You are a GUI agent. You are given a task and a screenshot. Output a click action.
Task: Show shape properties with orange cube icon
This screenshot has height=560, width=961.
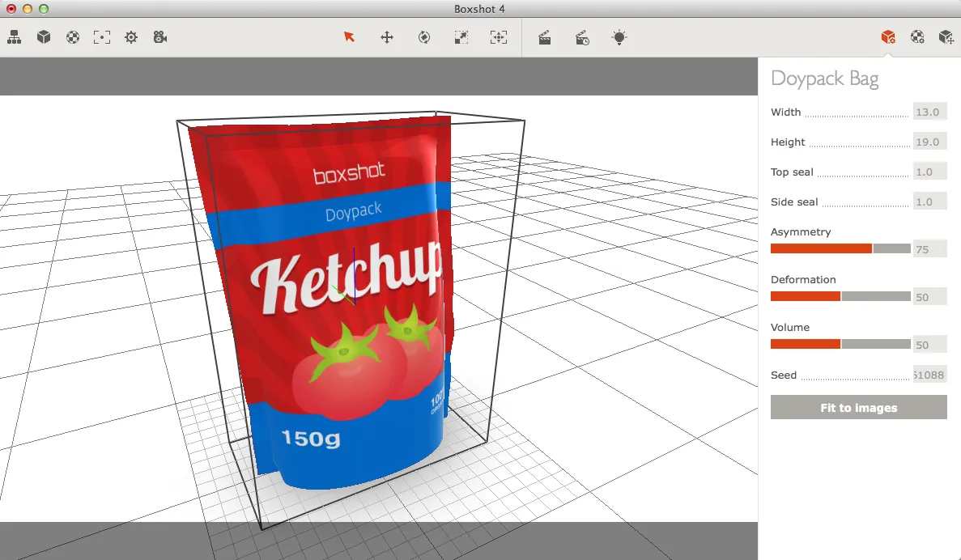888,37
